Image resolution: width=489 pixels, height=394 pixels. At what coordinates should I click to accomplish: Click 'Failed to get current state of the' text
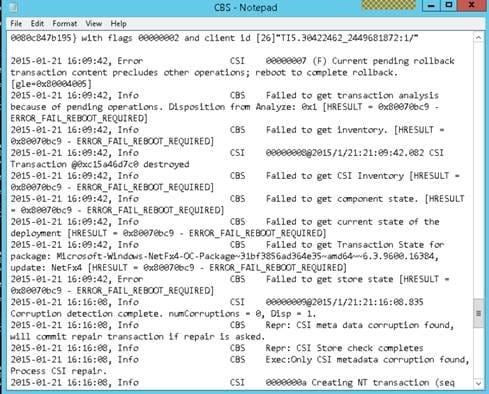(x=352, y=222)
